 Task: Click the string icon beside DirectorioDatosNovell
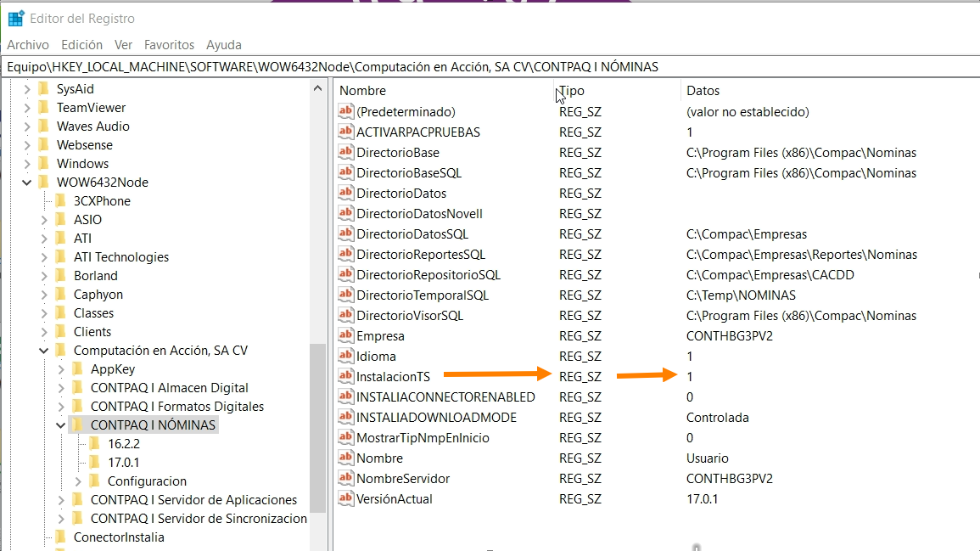coord(345,213)
